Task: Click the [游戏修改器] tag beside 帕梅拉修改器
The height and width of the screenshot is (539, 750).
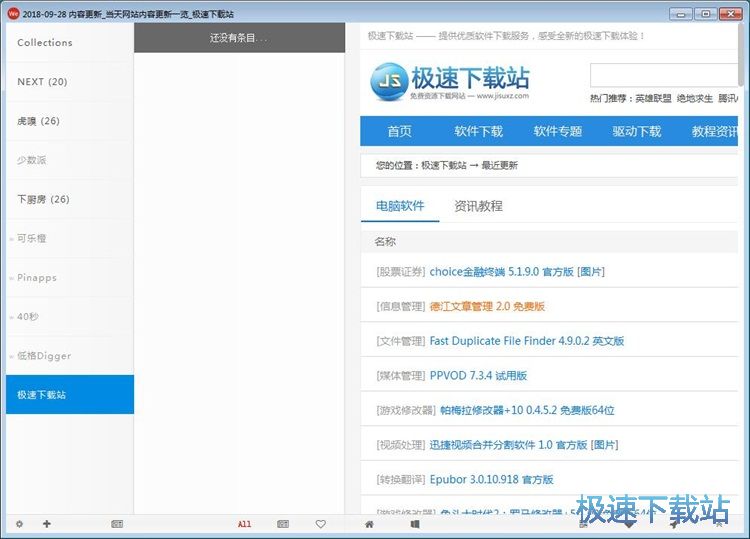Action: [x=406, y=410]
